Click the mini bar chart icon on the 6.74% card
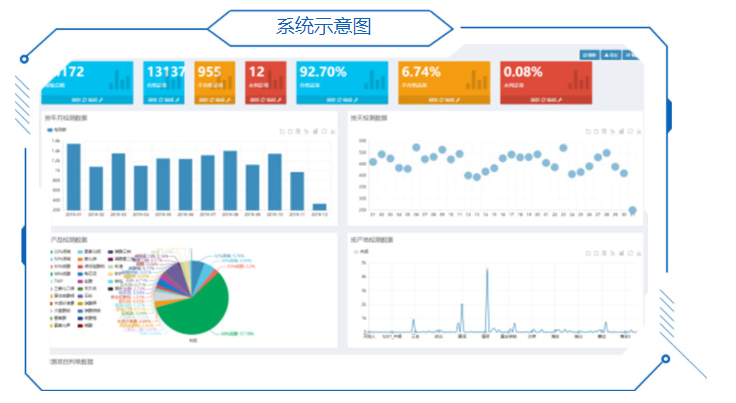Image resolution: width=736 pixels, height=403 pixels. [476, 80]
